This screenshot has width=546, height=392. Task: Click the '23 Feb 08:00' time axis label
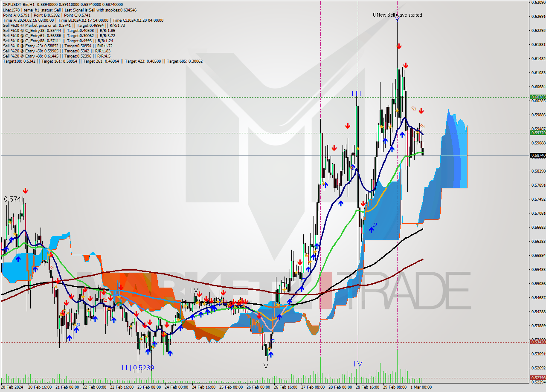(149, 387)
